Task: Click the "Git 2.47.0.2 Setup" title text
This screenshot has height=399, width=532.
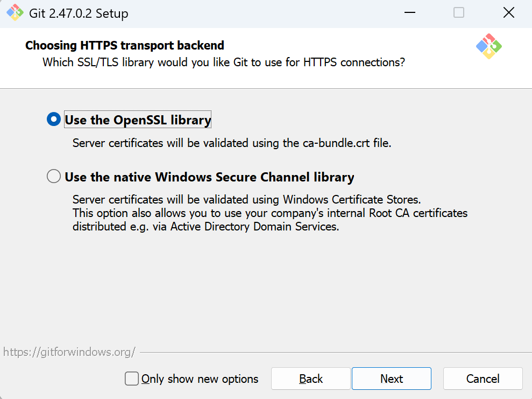Action: point(80,13)
